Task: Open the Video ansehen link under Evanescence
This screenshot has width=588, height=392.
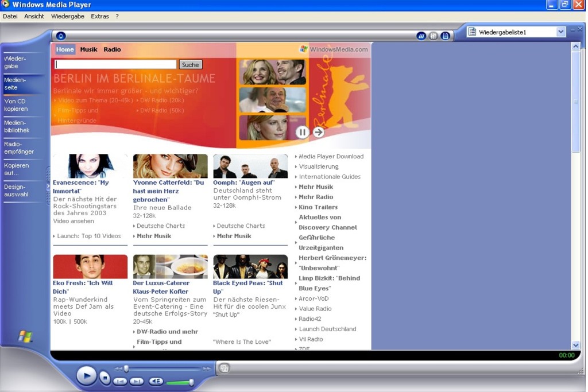Action: click(x=73, y=221)
